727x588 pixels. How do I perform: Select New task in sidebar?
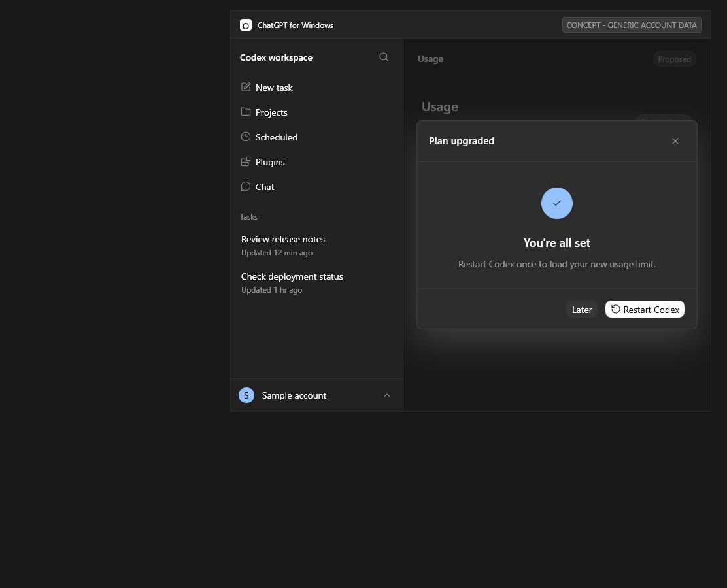(316, 88)
